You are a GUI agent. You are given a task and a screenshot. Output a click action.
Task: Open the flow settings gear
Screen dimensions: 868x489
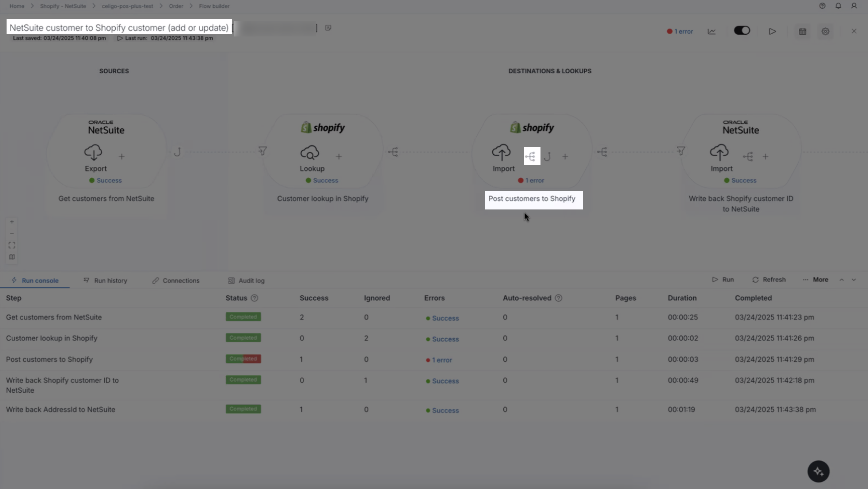click(825, 31)
